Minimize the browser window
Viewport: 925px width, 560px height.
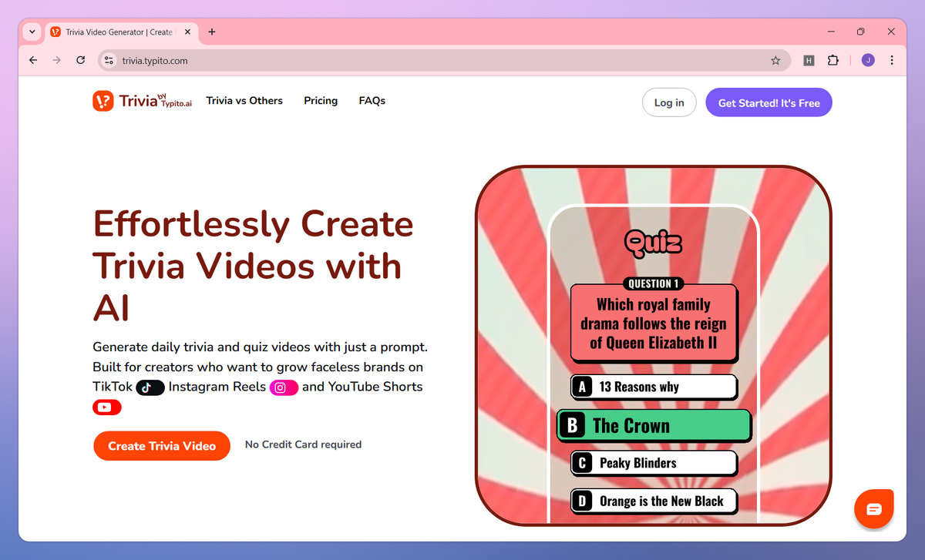tap(832, 32)
